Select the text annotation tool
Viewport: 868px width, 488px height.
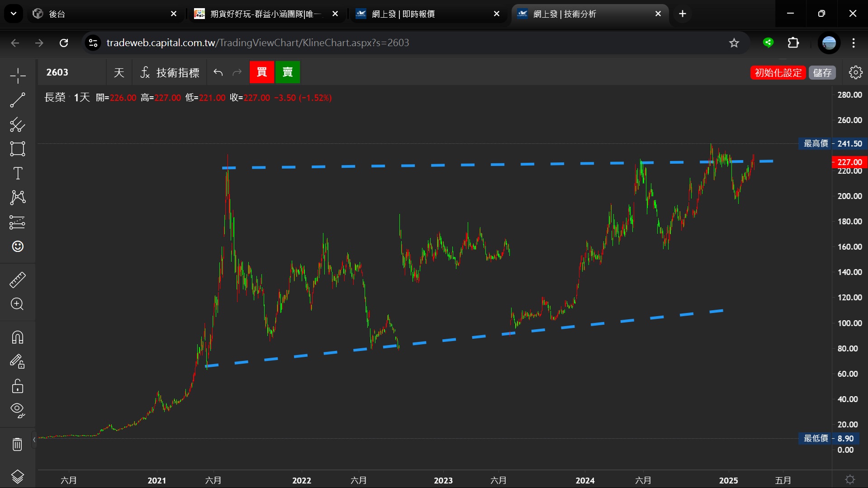[18, 173]
